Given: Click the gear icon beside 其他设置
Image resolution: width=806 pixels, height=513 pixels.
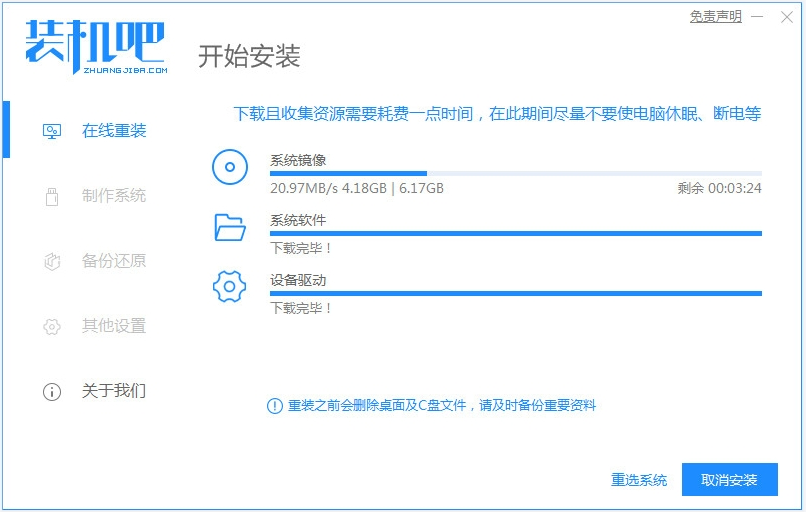Looking at the screenshot, I should 52,326.
